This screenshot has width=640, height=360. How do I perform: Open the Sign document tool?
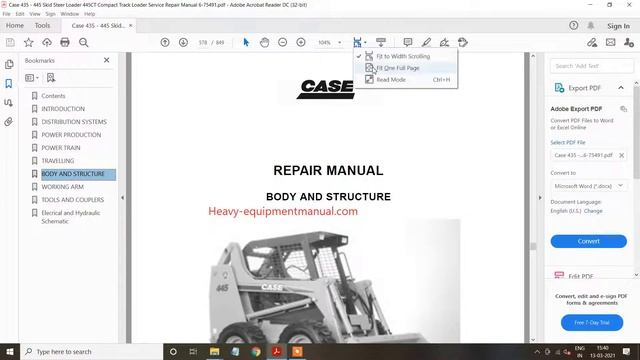[x=444, y=42]
